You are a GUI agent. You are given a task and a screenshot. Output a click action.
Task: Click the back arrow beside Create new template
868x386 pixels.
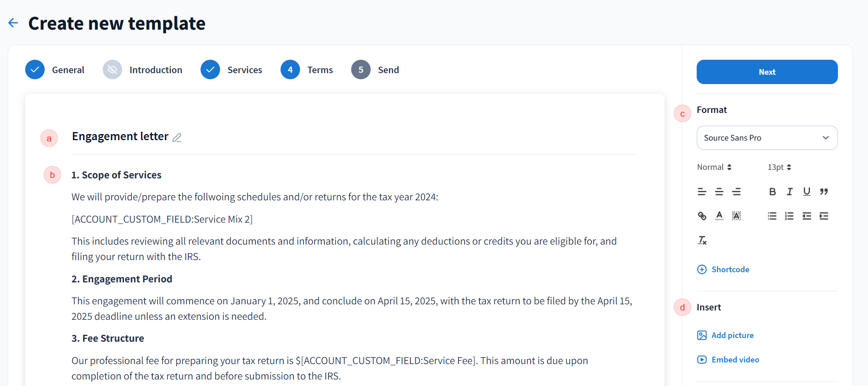13,23
